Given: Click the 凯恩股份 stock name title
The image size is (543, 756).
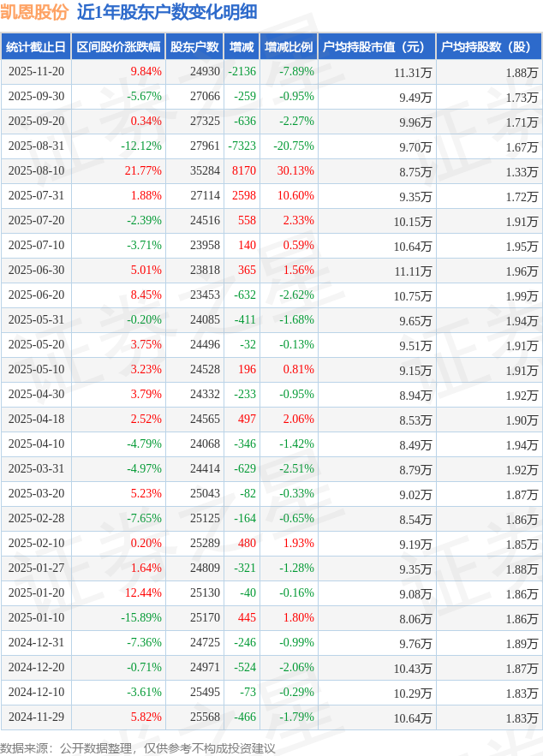Looking at the screenshot, I should (x=34, y=12).
